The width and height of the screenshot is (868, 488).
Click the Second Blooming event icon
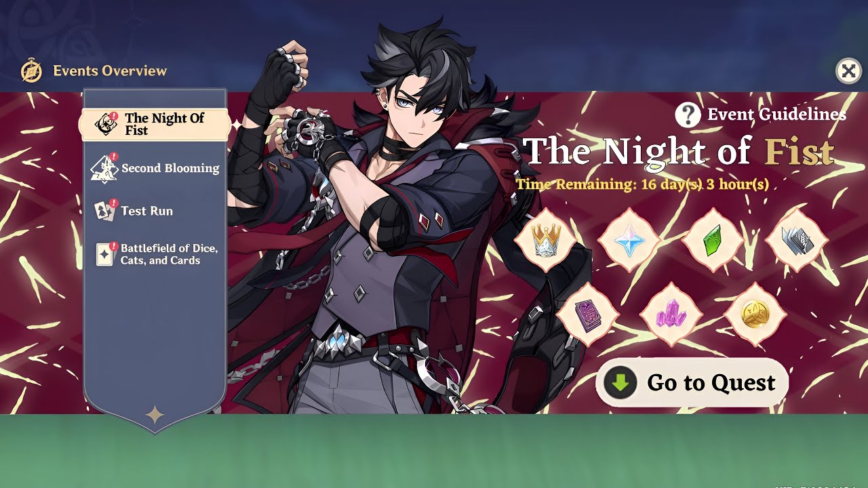[104, 169]
